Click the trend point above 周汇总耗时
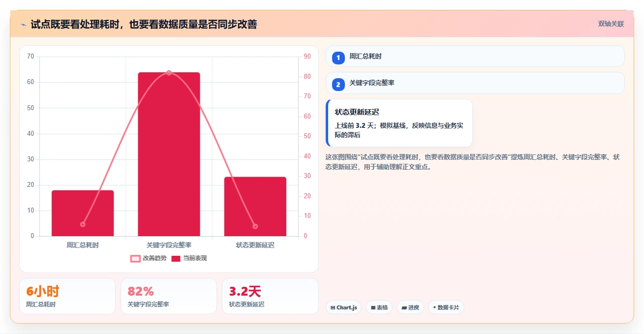 (x=83, y=224)
